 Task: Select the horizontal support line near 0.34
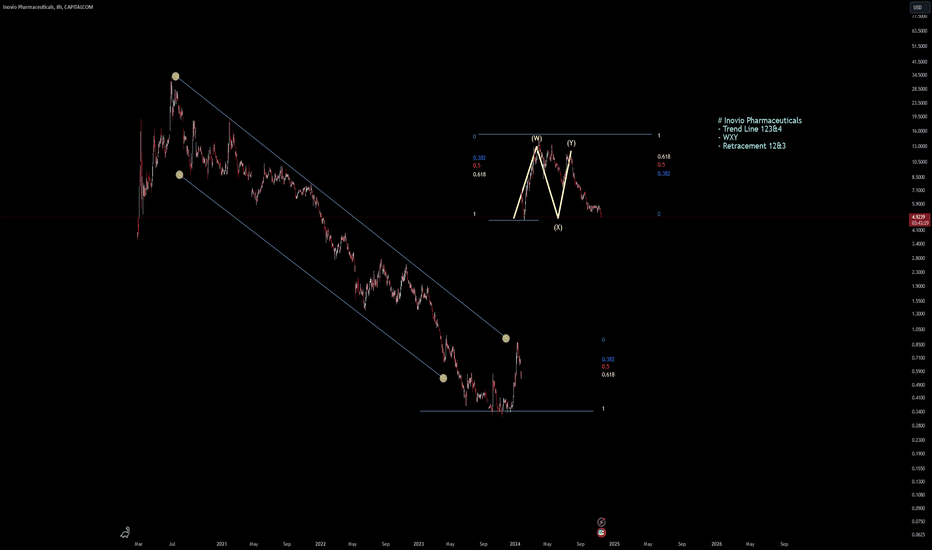coord(506,411)
